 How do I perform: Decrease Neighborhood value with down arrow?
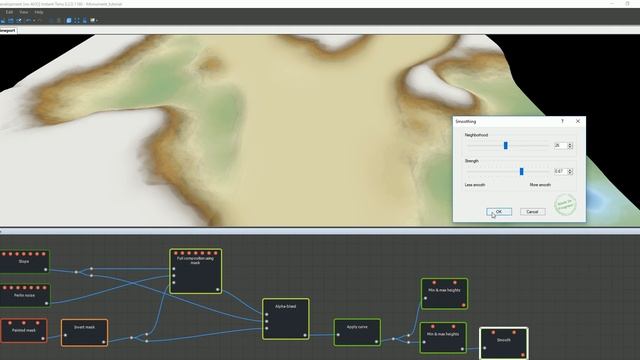click(570, 147)
